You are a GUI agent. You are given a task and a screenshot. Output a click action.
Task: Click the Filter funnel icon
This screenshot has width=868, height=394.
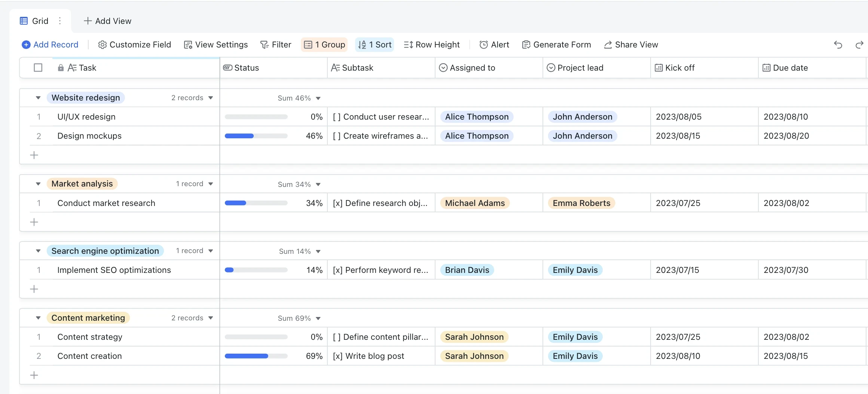pos(265,45)
